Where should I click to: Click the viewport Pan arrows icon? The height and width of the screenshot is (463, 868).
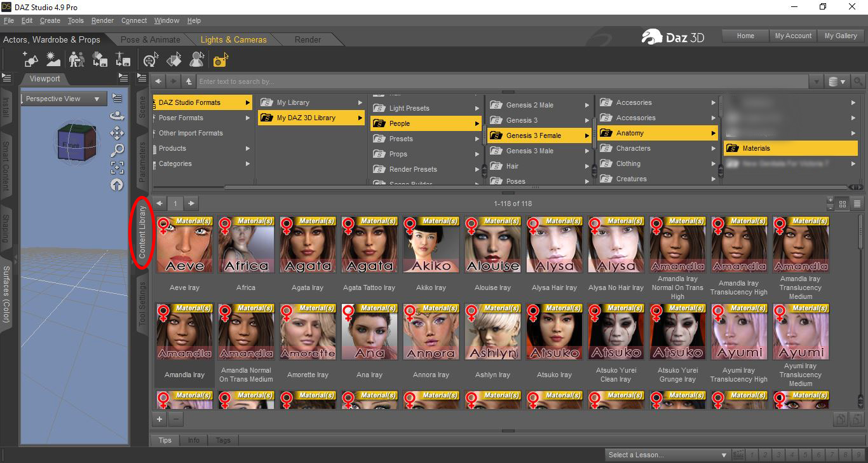(117, 133)
